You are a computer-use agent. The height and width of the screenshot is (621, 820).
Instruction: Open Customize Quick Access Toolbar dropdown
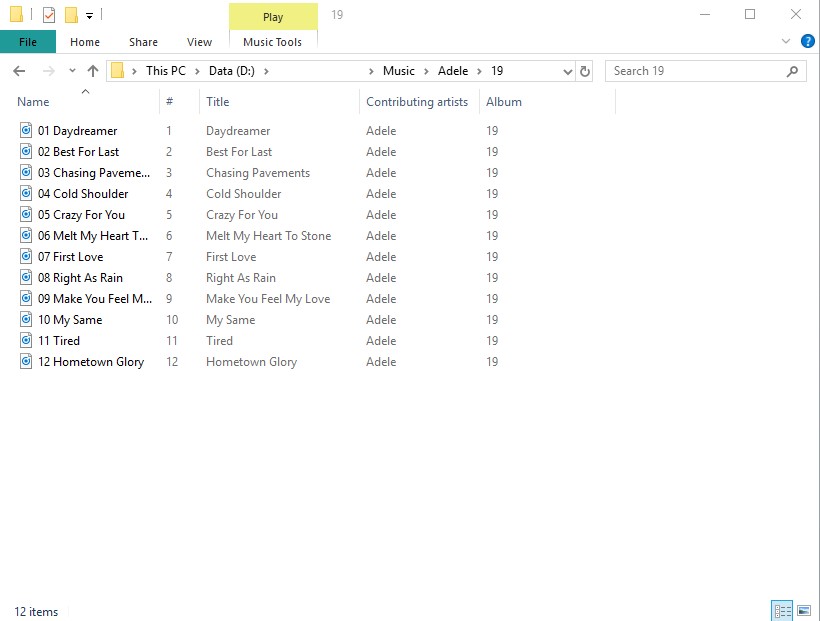coord(89,16)
